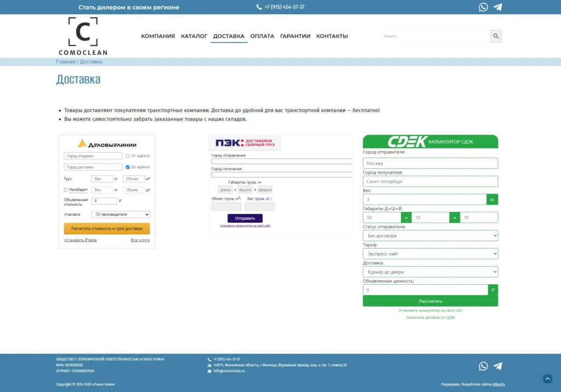Click the scroll-to-top arrow button

pyautogui.click(x=547, y=379)
